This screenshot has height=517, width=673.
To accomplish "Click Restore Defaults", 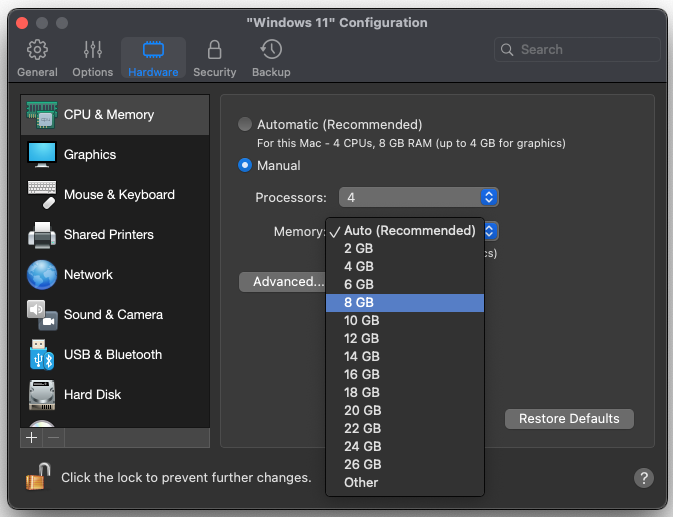I will pos(569,419).
